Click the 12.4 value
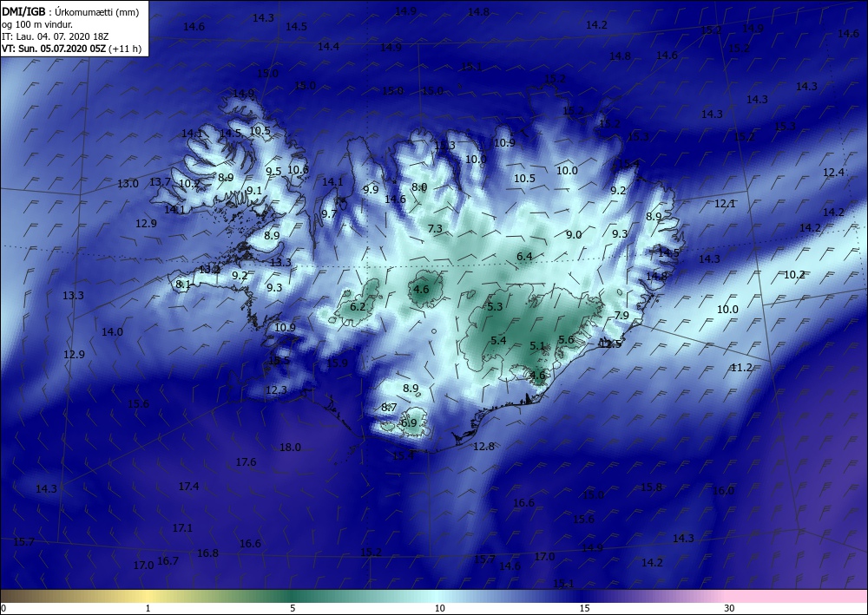 [833, 173]
